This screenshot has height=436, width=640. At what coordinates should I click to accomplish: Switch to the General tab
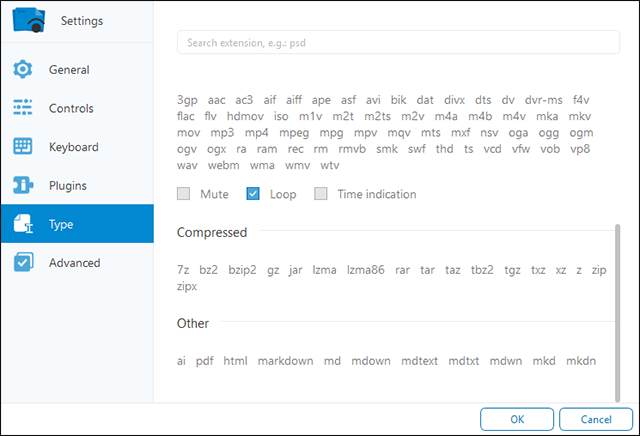coord(69,70)
